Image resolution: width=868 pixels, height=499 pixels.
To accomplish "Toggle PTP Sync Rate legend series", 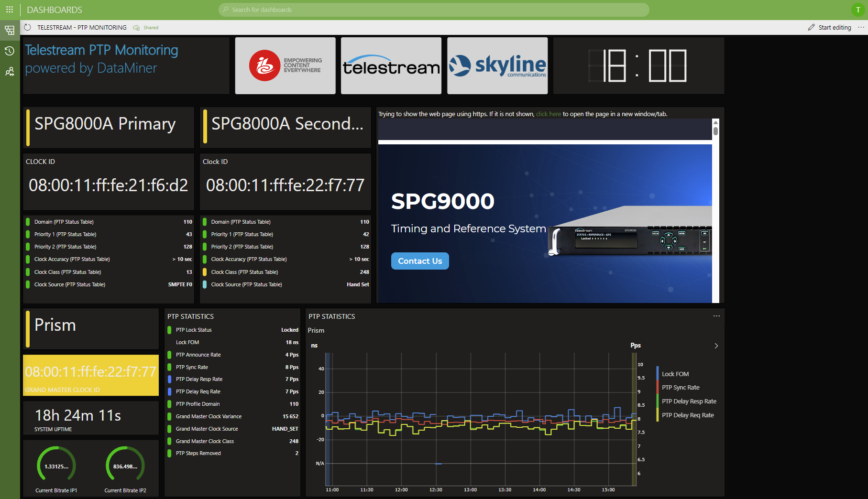I will (x=680, y=387).
